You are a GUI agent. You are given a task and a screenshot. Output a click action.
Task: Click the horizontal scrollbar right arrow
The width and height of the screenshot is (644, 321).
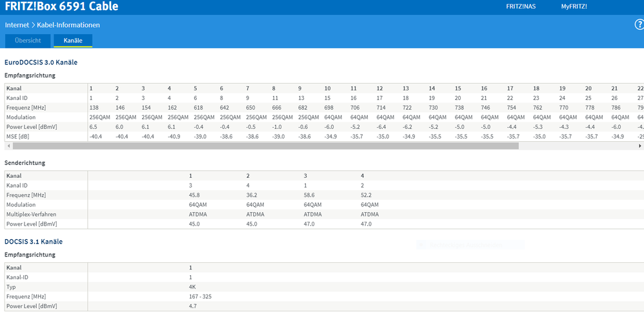coord(640,146)
